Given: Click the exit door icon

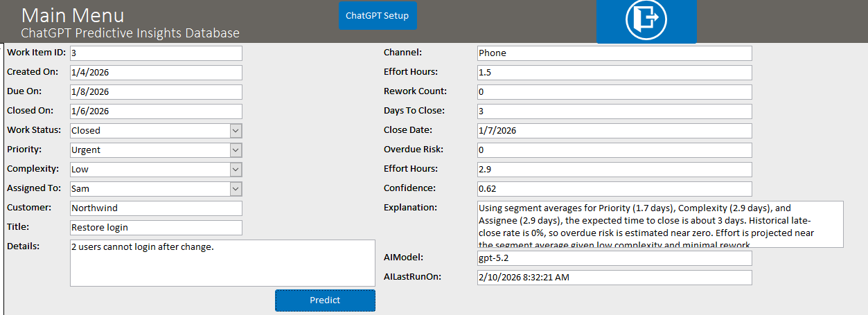Looking at the screenshot, I should (646, 21).
